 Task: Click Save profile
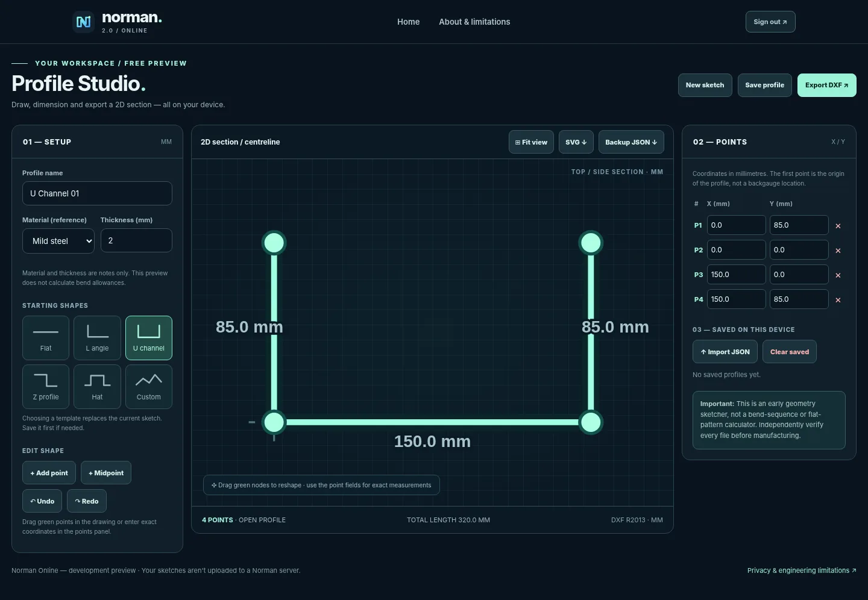(765, 85)
